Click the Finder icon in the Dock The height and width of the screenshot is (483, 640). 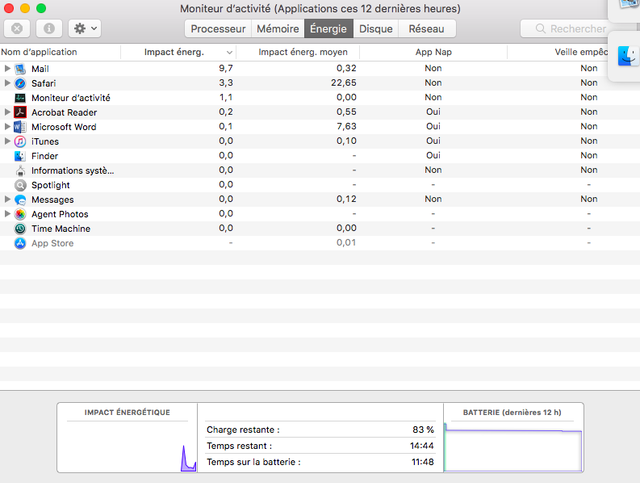pos(627,56)
